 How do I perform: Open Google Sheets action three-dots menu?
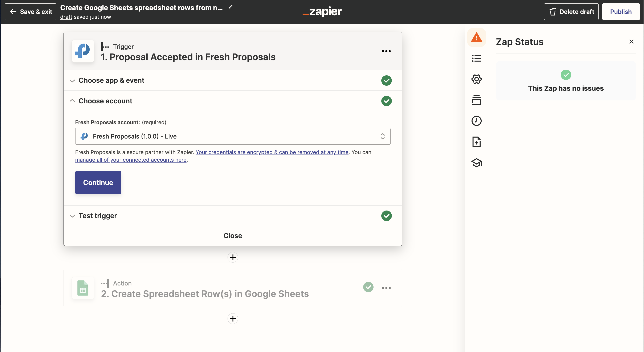[x=386, y=288]
